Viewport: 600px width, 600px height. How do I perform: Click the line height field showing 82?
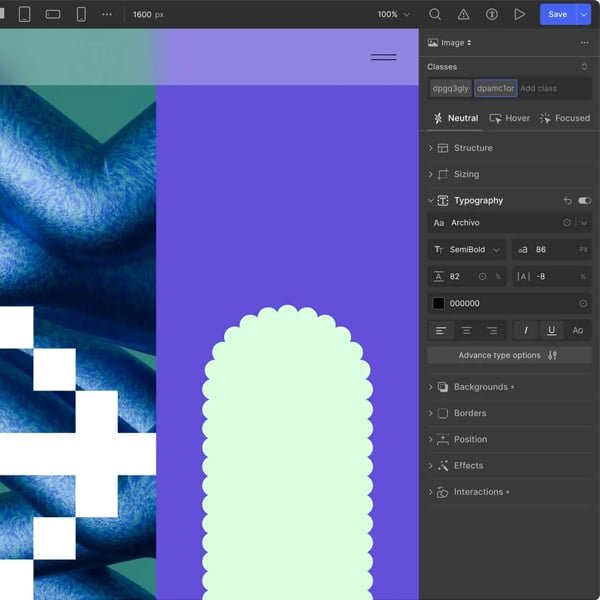467,277
